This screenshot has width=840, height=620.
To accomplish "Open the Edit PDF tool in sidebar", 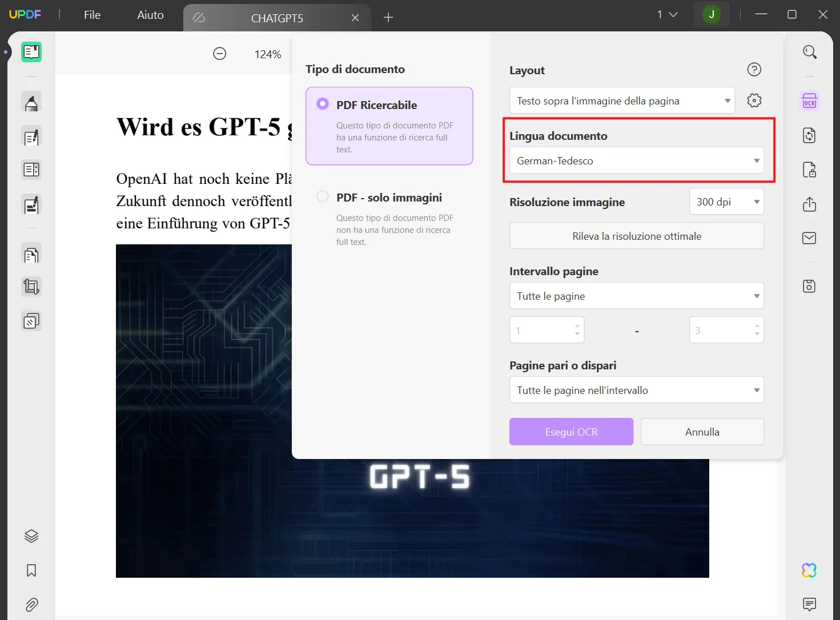I will tap(31, 136).
